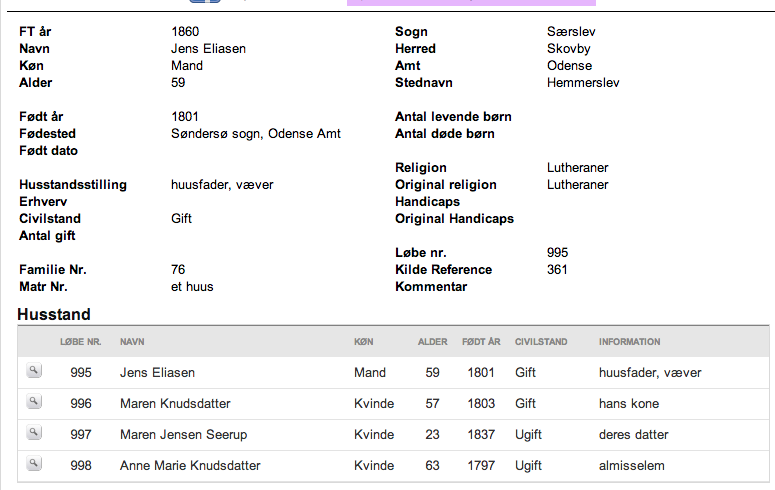The image size is (775, 490).
Task: Click the FØDT ÅR column header
Action: point(481,342)
